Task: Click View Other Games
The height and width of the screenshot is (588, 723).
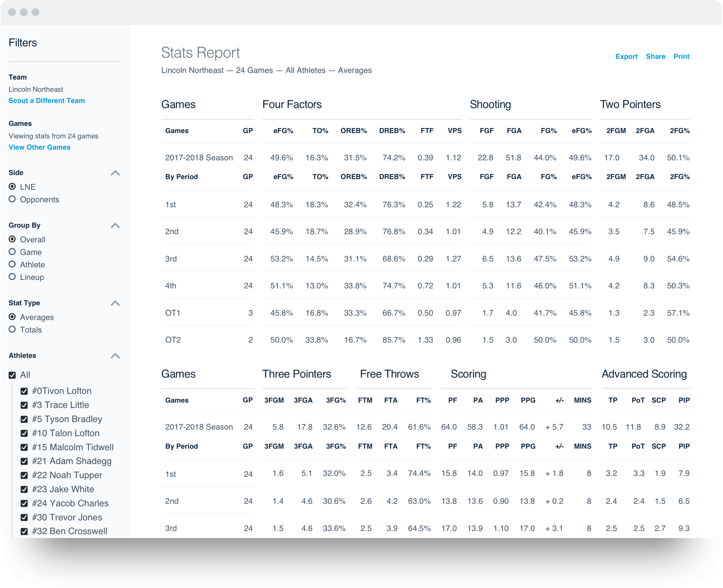Action: tap(39, 147)
